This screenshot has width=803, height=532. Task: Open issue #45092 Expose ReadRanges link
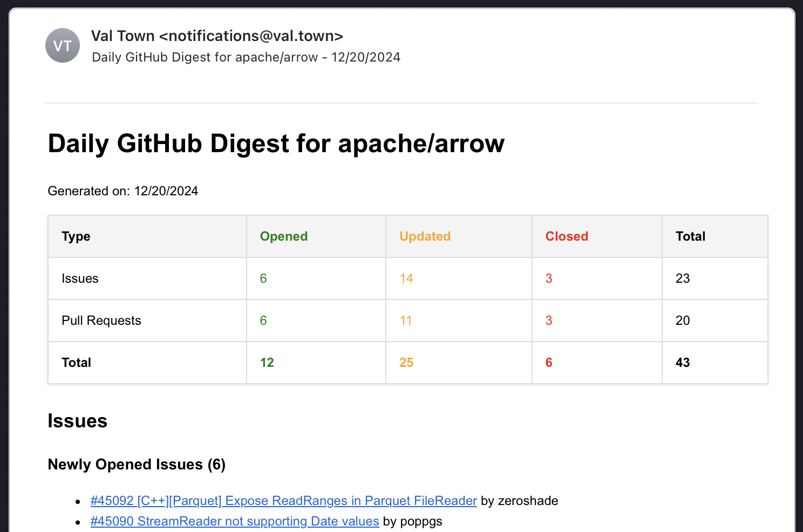[x=284, y=501]
